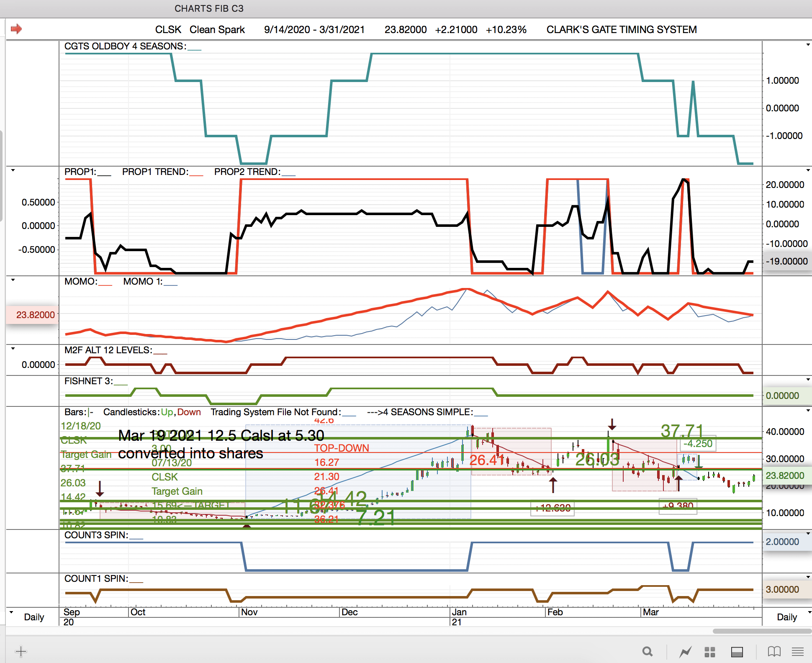Open the book library icon
This screenshot has width=812, height=663.
point(774,652)
